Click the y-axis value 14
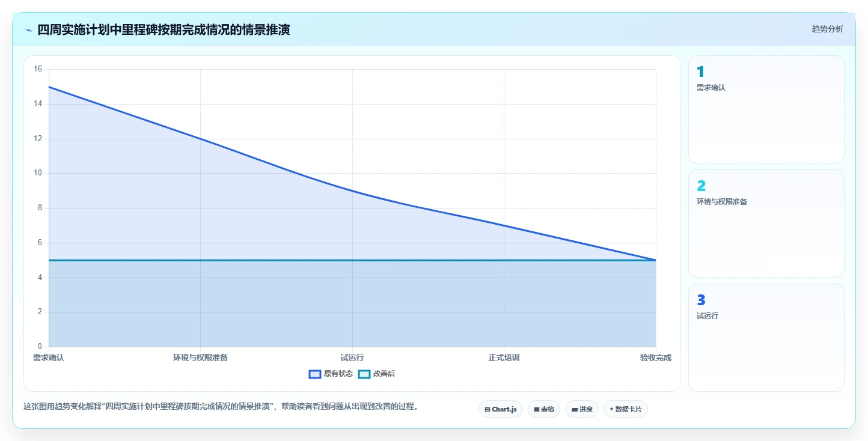 [38, 104]
